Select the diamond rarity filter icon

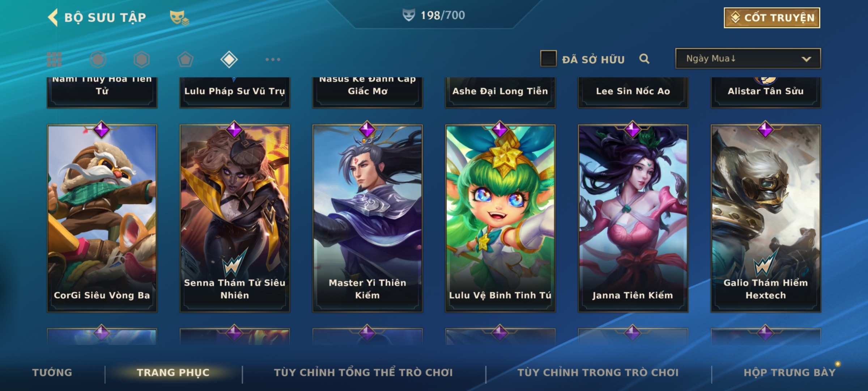point(229,59)
